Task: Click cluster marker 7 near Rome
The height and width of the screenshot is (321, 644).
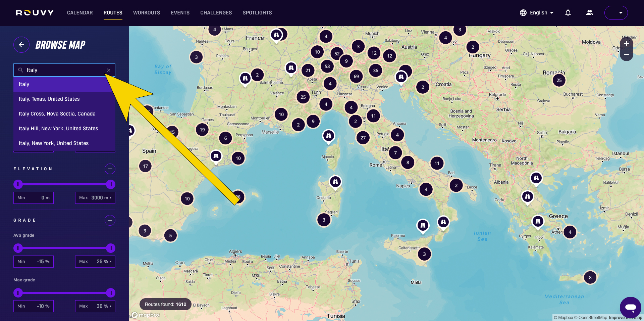Action: pyautogui.click(x=395, y=153)
